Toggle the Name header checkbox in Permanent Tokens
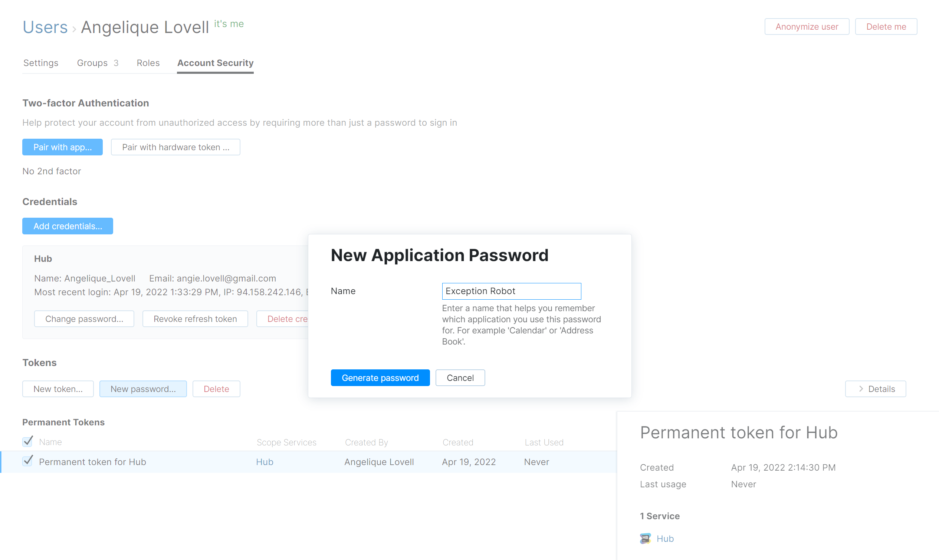939x560 pixels. (27, 441)
